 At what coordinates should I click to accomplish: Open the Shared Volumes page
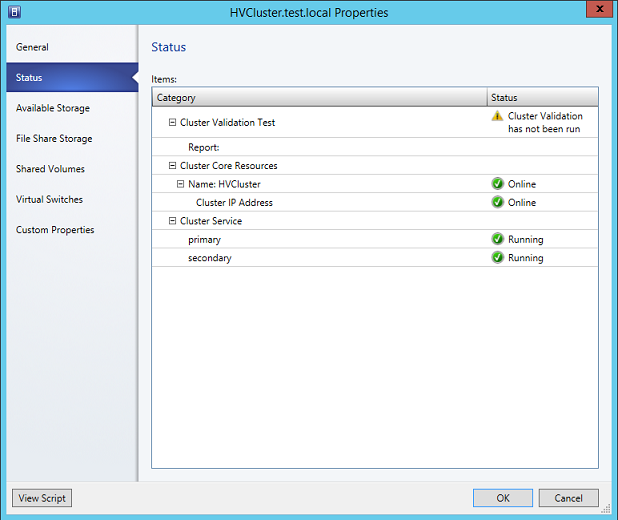(50, 169)
